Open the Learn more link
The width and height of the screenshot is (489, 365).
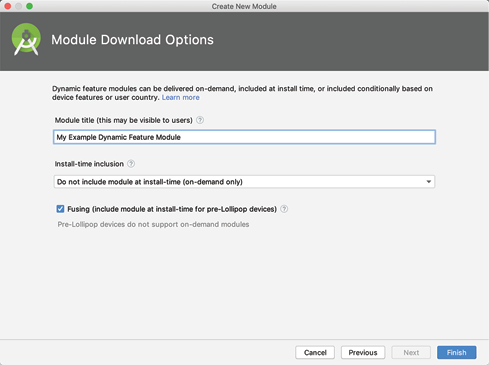coord(181,97)
